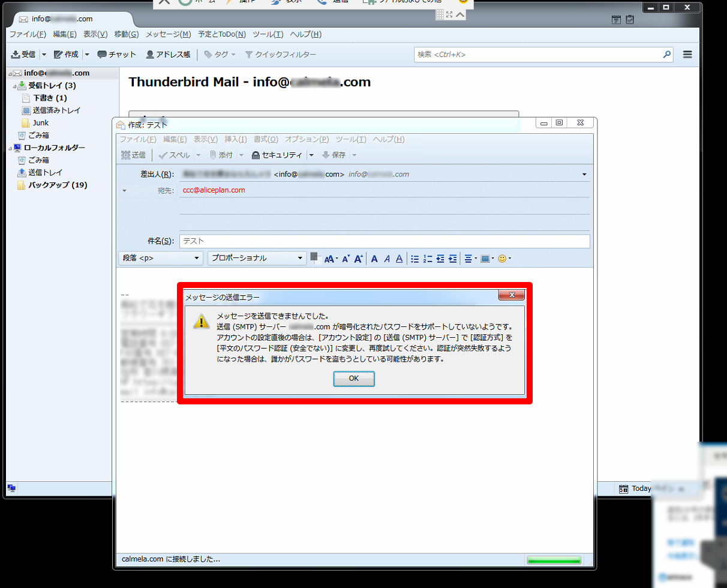Image resolution: width=727 pixels, height=588 pixels.
Task: Select the info@ account in folder tree
Action: [56, 73]
